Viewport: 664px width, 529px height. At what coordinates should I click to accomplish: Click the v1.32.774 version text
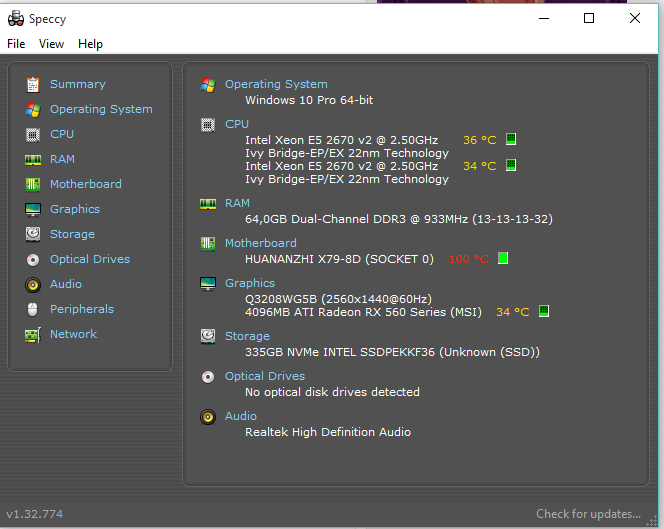coord(34,514)
